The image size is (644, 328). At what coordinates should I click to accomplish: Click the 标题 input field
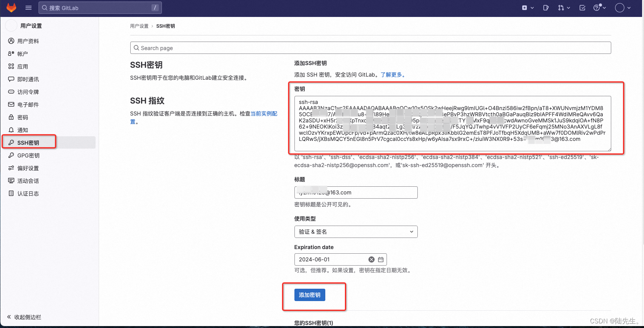(356, 192)
